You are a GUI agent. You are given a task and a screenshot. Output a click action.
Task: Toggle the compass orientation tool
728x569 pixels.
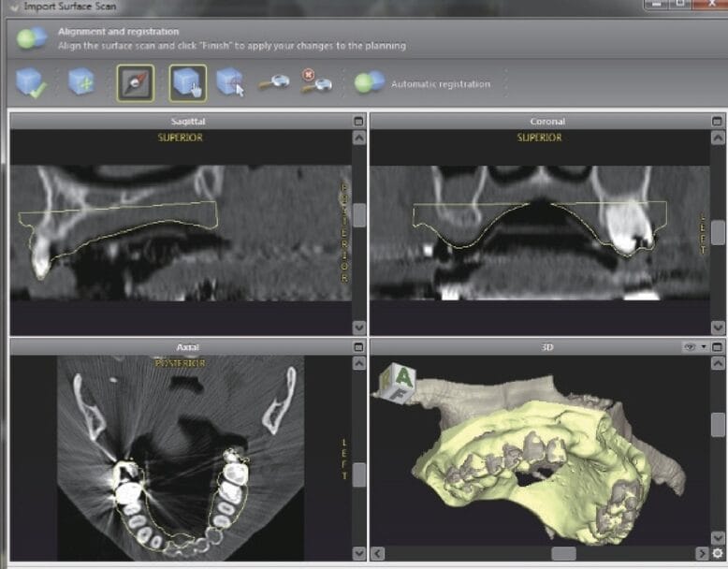pyautogui.click(x=135, y=83)
